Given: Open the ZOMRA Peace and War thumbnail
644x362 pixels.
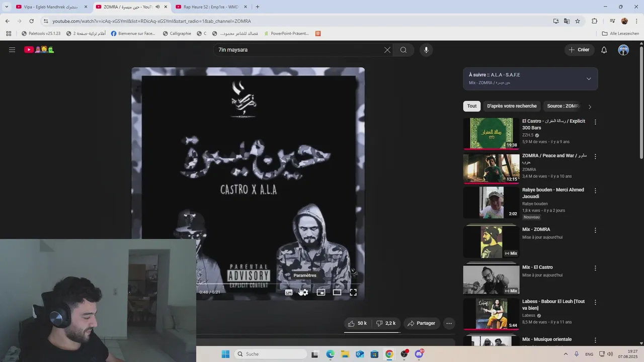Looking at the screenshot, I should pyautogui.click(x=491, y=168).
